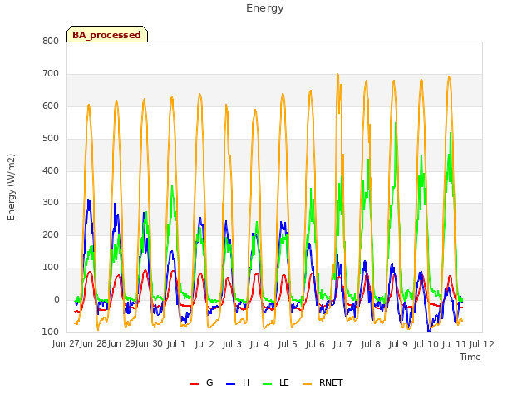Click the -100 y-axis tick label
Screen dimensions: 532x399
49,332
